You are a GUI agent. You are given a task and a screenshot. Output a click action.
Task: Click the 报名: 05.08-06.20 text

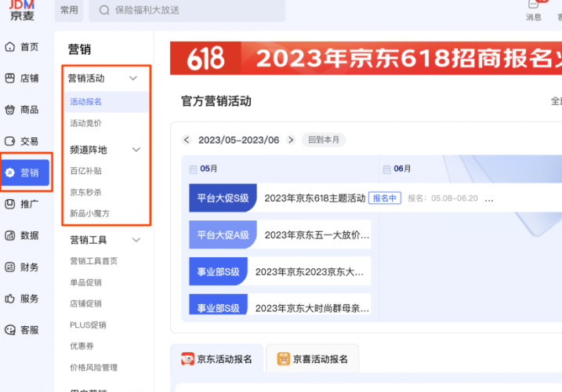443,198
